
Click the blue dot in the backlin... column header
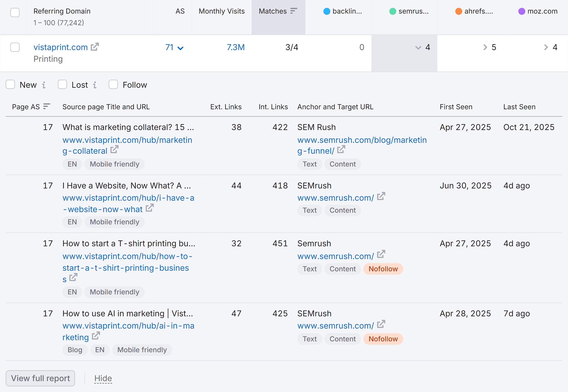327,11
